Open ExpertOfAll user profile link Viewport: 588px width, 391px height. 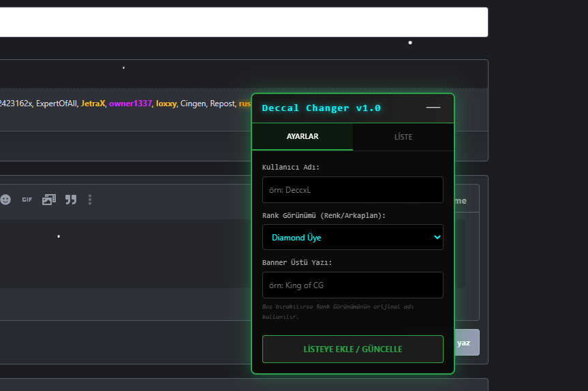57,104
